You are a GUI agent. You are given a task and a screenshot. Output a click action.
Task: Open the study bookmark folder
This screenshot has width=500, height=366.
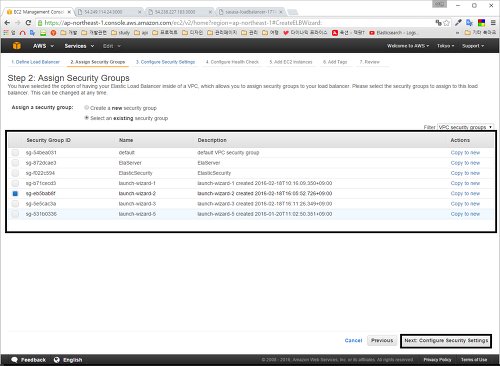pos(121,33)
